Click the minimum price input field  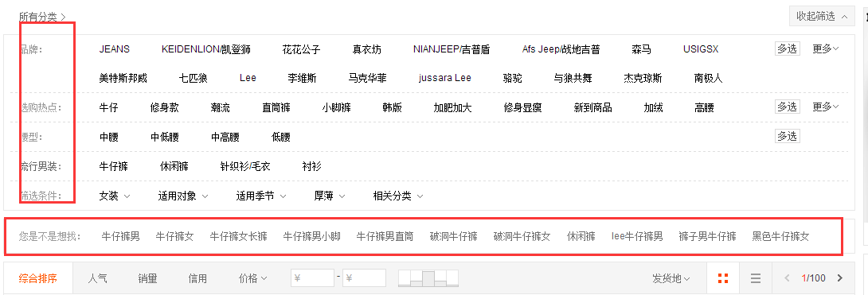tap(313, 278)
